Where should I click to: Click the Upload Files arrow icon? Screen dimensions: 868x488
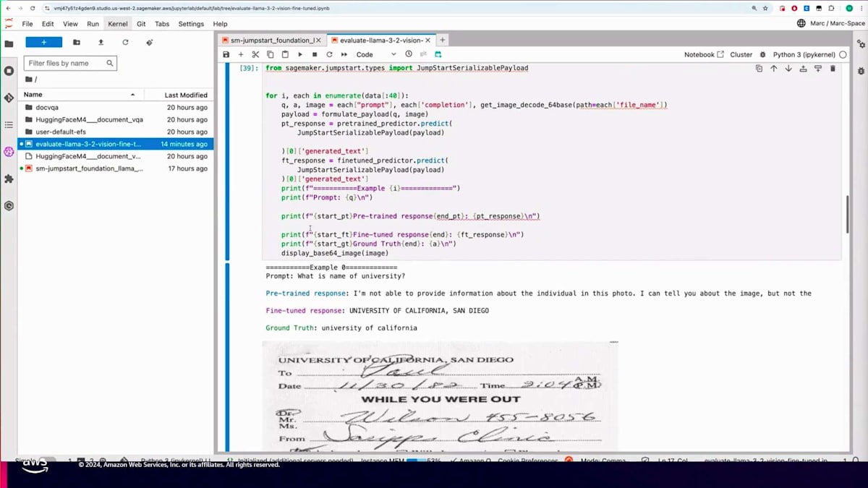coord(101,43)
